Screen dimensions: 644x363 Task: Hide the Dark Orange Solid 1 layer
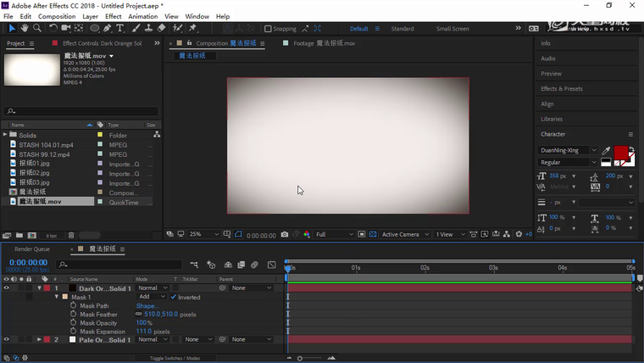pyautogui.click(x=6, y=288)
